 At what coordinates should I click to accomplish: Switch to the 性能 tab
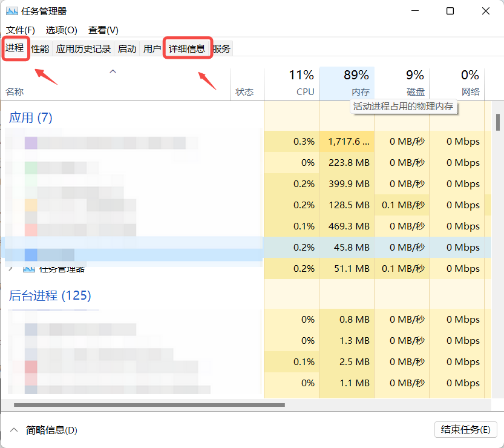point(39,48)
